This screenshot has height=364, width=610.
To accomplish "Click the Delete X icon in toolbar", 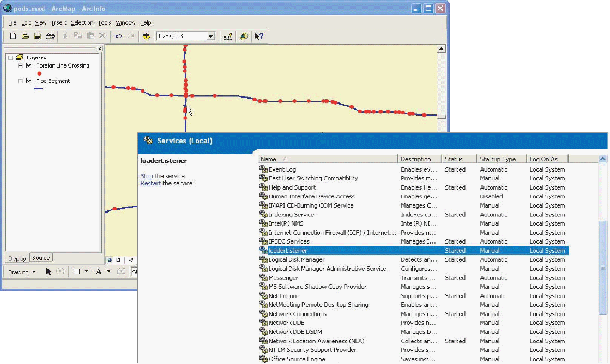I will (102, 36).
